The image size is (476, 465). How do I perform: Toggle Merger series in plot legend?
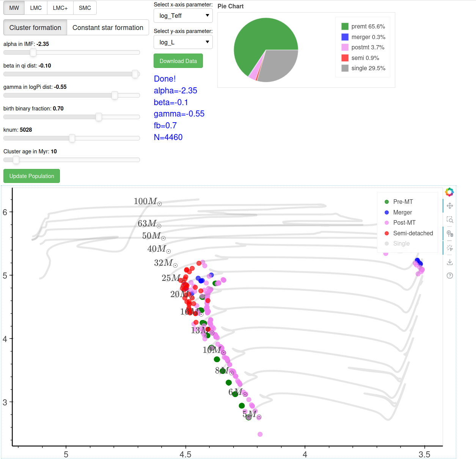click(x=402, y=213)
